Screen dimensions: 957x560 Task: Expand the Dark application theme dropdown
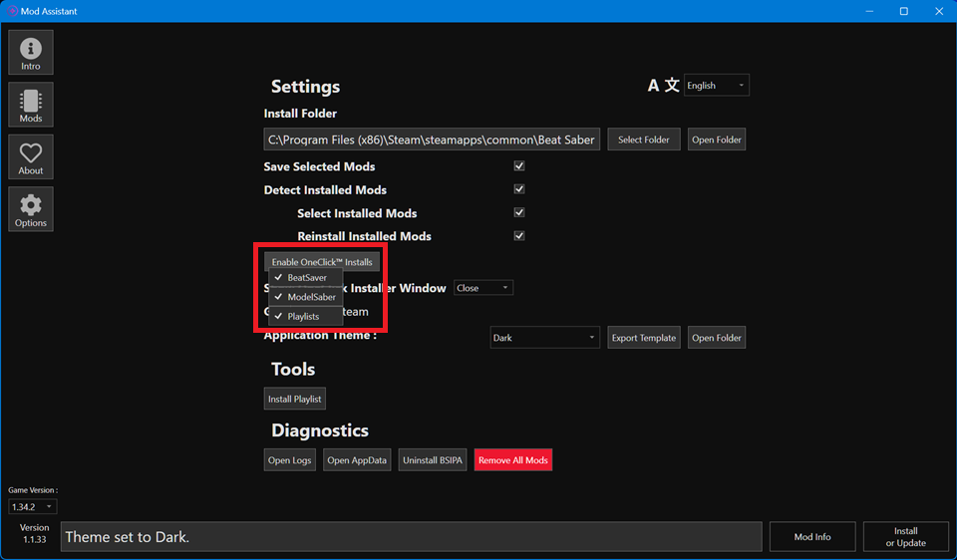[x=544, y=338]
